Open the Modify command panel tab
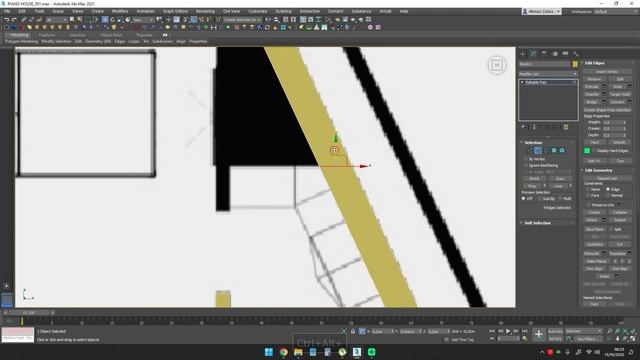This screenshot has height=360, width=640. tap(533, 54)
